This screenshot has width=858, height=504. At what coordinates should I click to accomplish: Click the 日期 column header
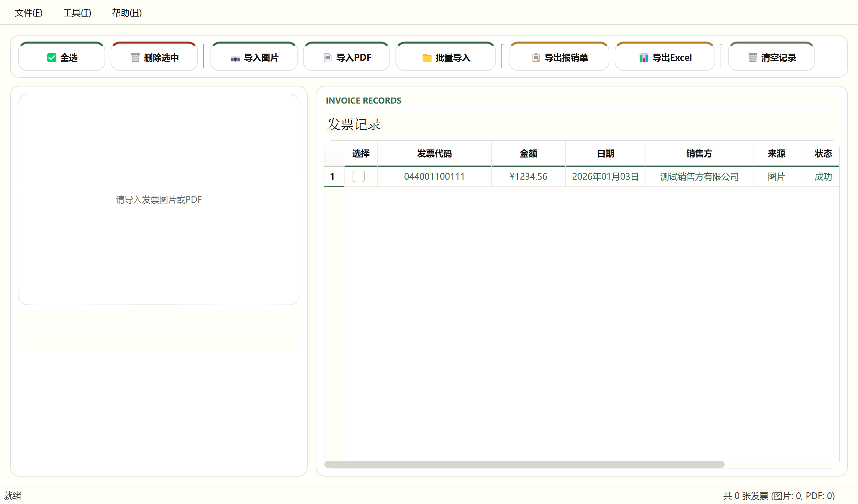pos(605,153)
